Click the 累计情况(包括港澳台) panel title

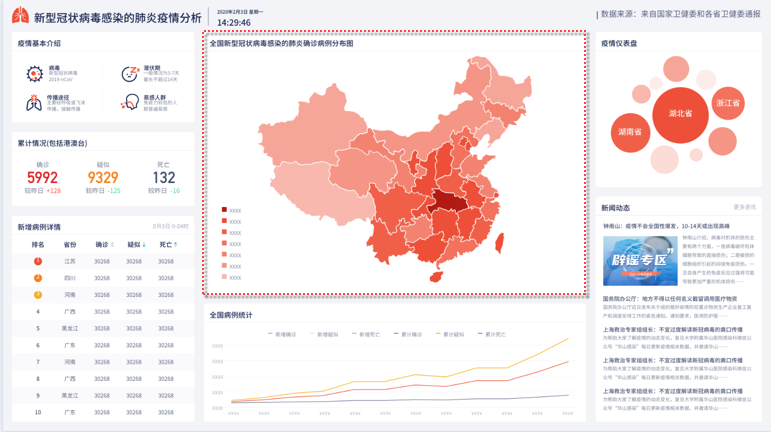click(53, 143)
